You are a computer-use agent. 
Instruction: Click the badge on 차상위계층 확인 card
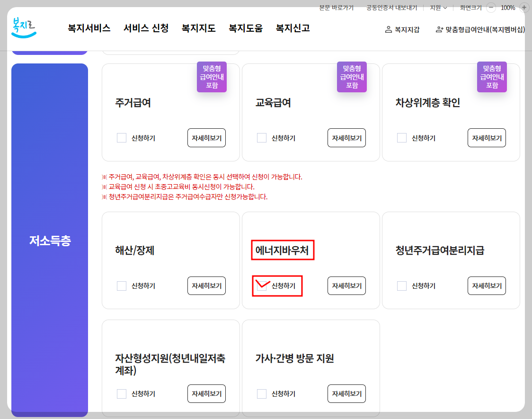pos(492,77)
